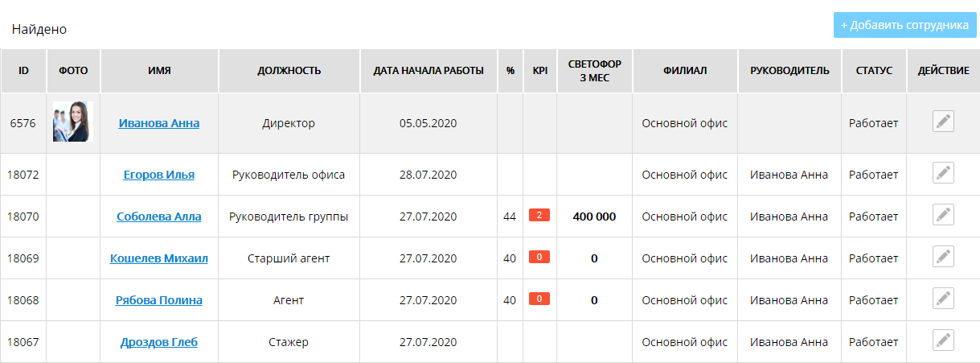Click the Дата начала работы column header
Image resolution: width=980 pixels, height=363 pixels.
click(428, 71)
